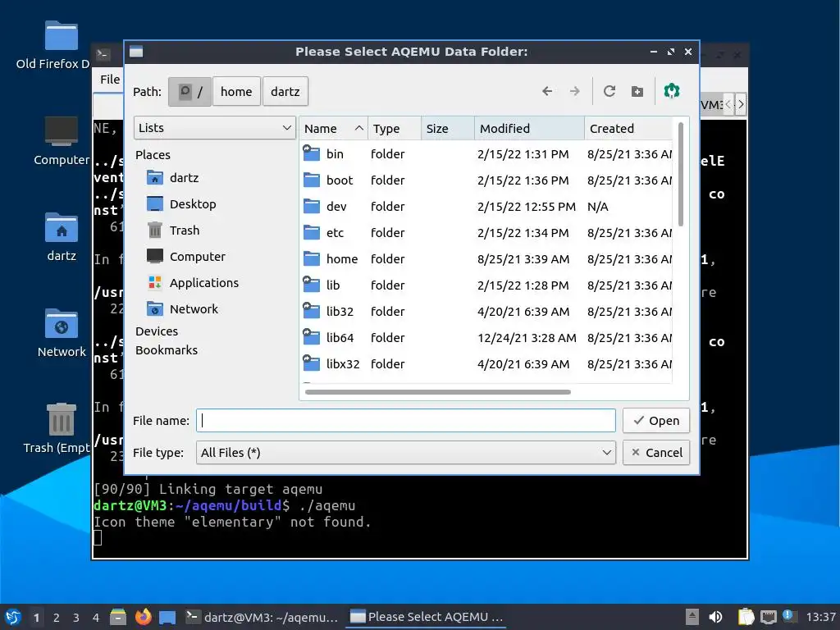Click the '12/24/21 3:28 AM' modified date

pos(527,338)
